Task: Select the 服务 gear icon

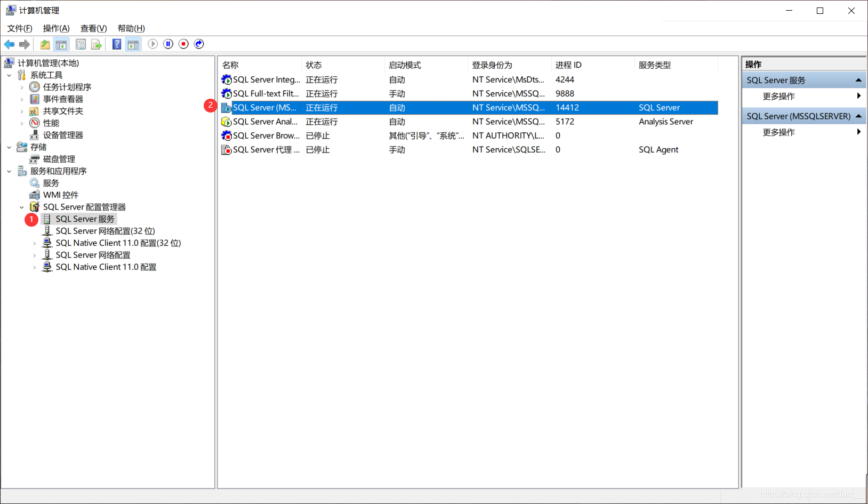Action: [x=35, y=183]
